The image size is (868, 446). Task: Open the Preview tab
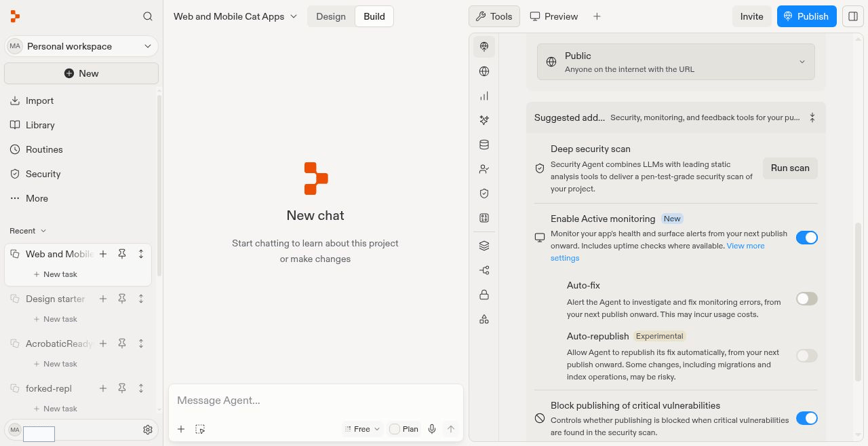pyautogui.click(x=554, y=16)
